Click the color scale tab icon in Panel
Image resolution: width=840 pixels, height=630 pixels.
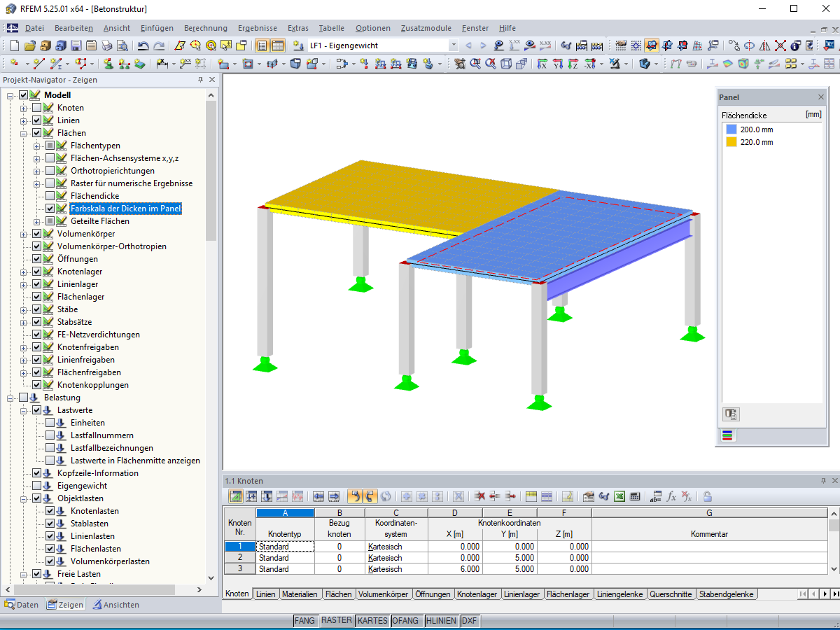pyautogui.click(x=728, y=435)
